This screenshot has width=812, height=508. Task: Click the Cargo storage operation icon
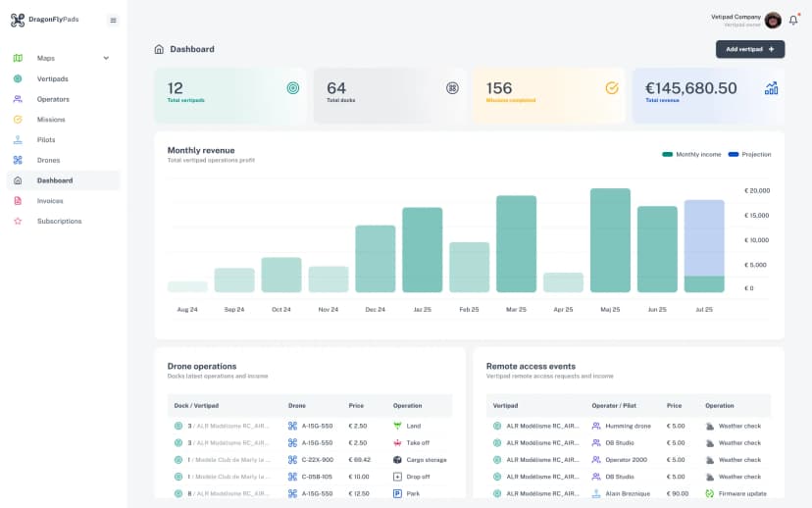click(x=397, y=460)
